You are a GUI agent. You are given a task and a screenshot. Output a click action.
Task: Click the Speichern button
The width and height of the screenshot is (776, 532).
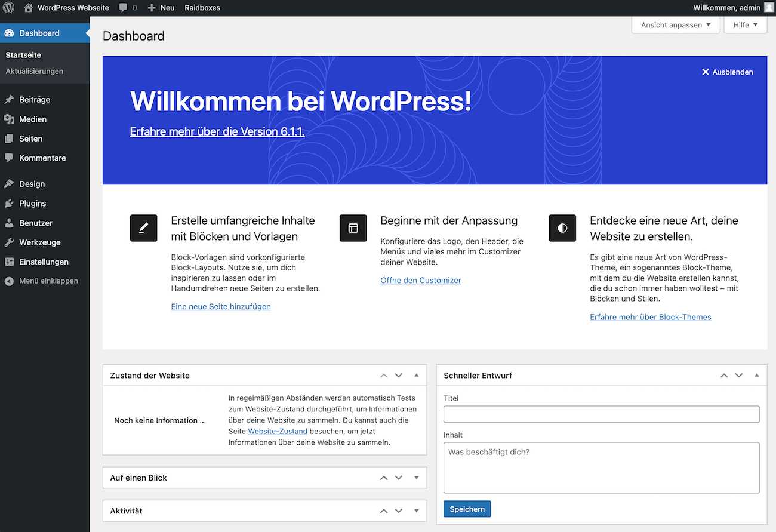(x=467, y=509)
